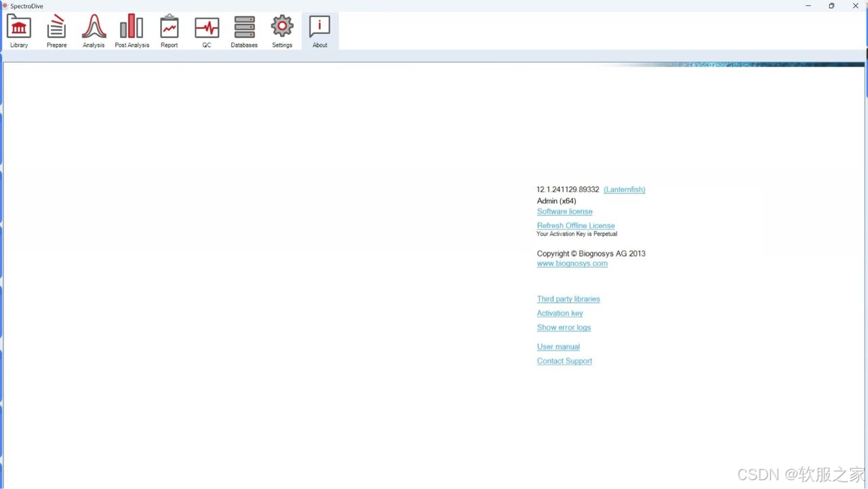Switch to the Analysis perspective icon

coord(94,27)
